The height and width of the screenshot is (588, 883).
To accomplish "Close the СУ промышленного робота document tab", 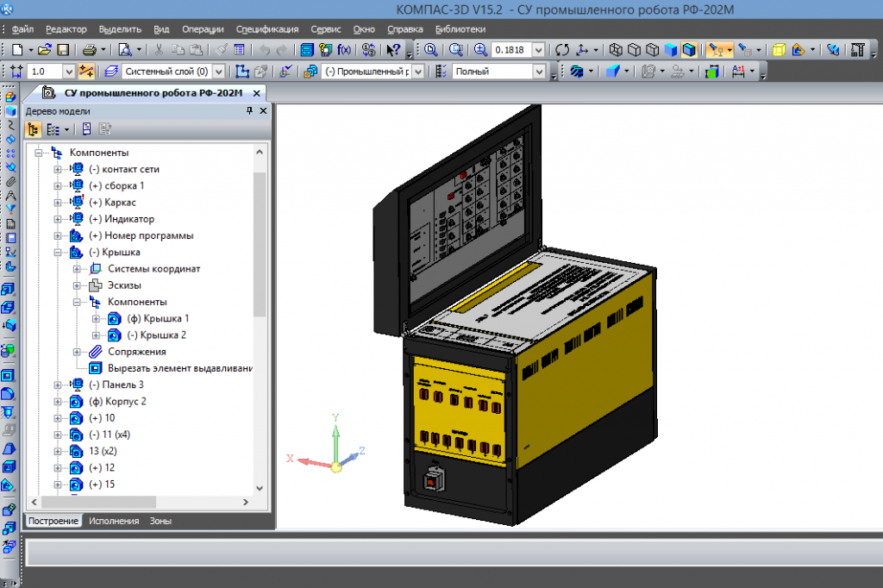I will (x=257, y=93).
